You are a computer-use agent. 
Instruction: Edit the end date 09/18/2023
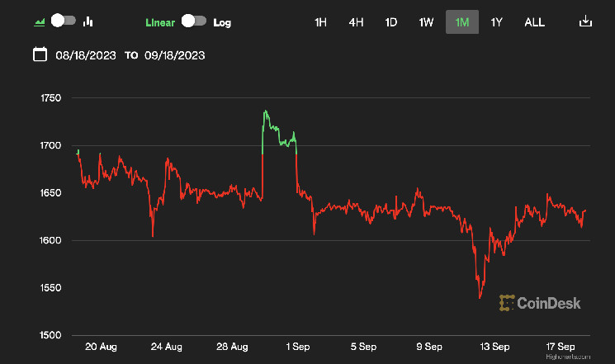[x=175, y=56]
